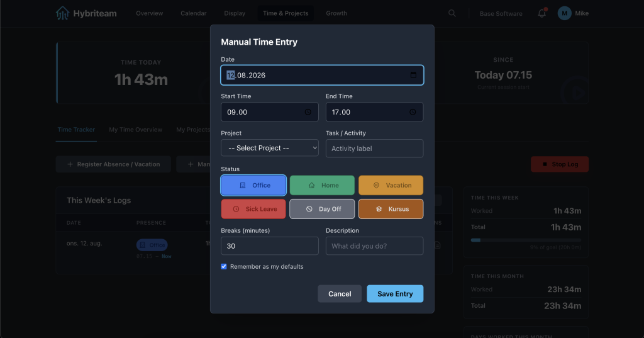
Task: Focus the Date input field
Action: 322,75
